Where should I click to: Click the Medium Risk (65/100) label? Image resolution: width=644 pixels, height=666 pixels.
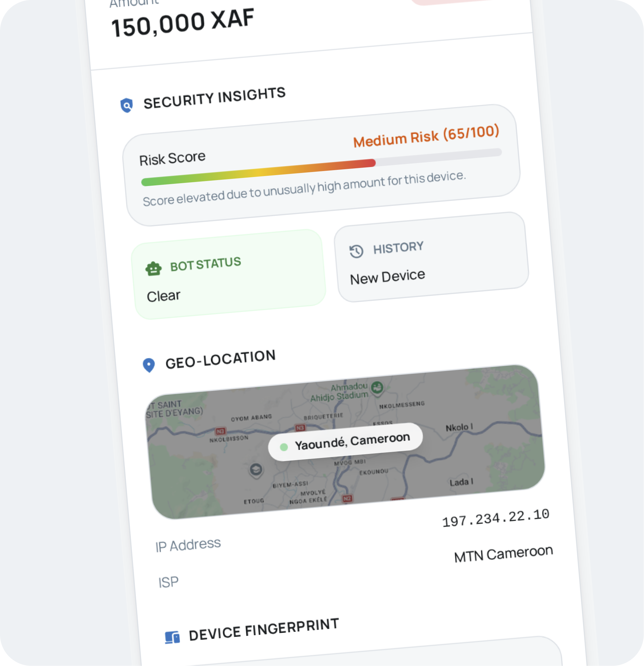coord(427,136)
